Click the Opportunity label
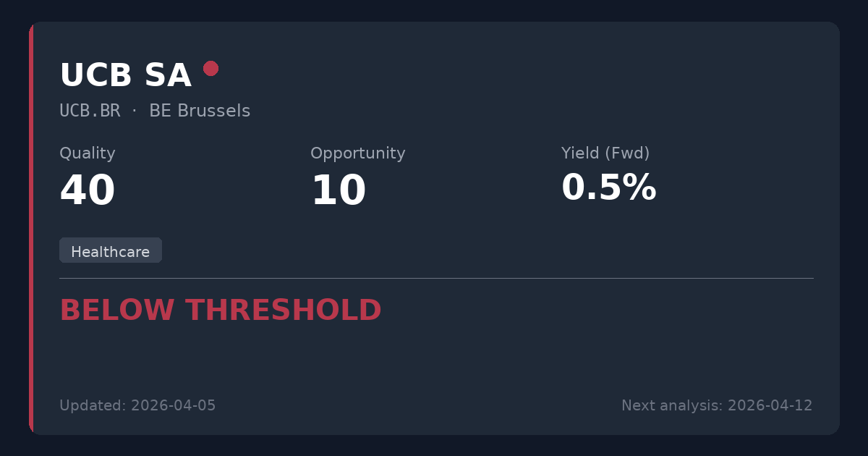This screenshot has width=868, height=456. [357, 153]
